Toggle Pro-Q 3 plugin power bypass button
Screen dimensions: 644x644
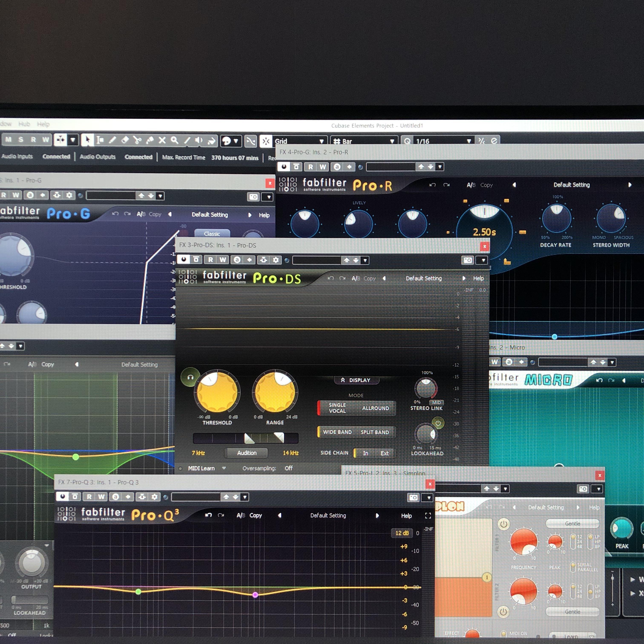(x=62, y=496)
